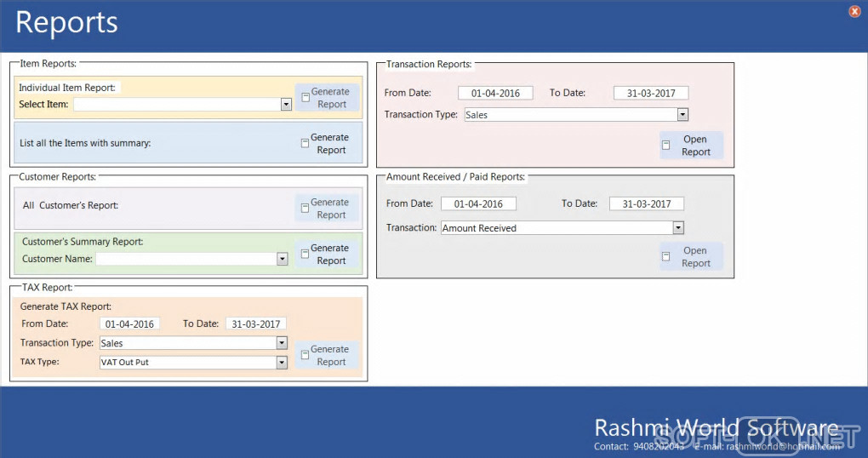
Task: Open the Transaction Reports report
Action: coord(691,145)
